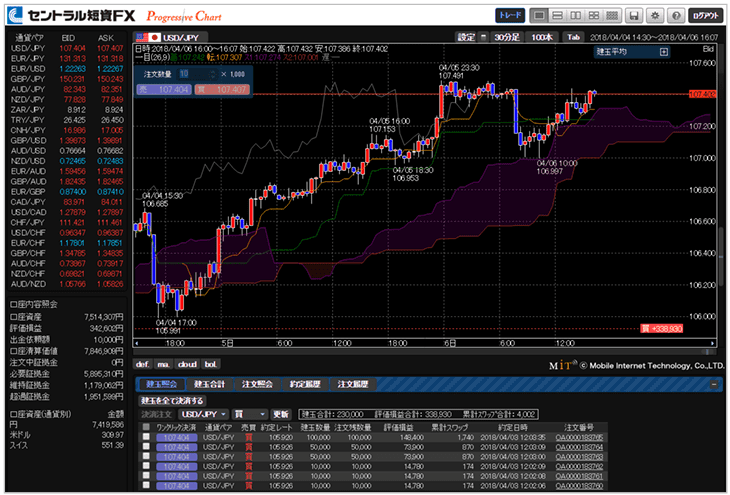Select the two-column chart layout icon
The width and height of the screenshot is (730, 495).
coord(576,16)
